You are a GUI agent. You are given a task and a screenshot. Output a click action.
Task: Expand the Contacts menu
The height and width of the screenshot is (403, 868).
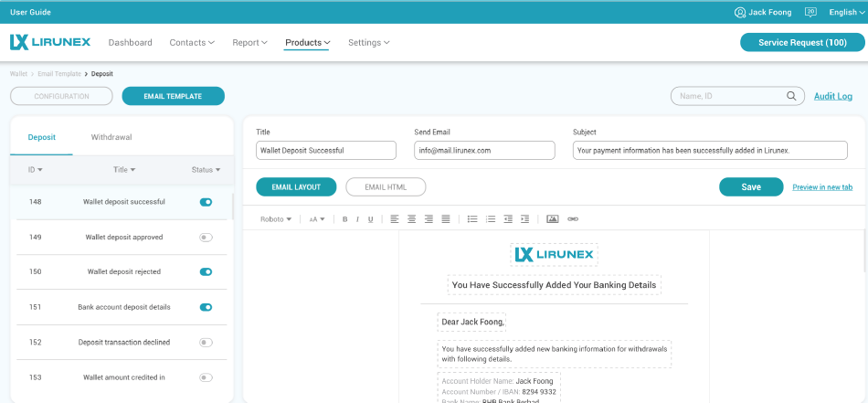192,43
